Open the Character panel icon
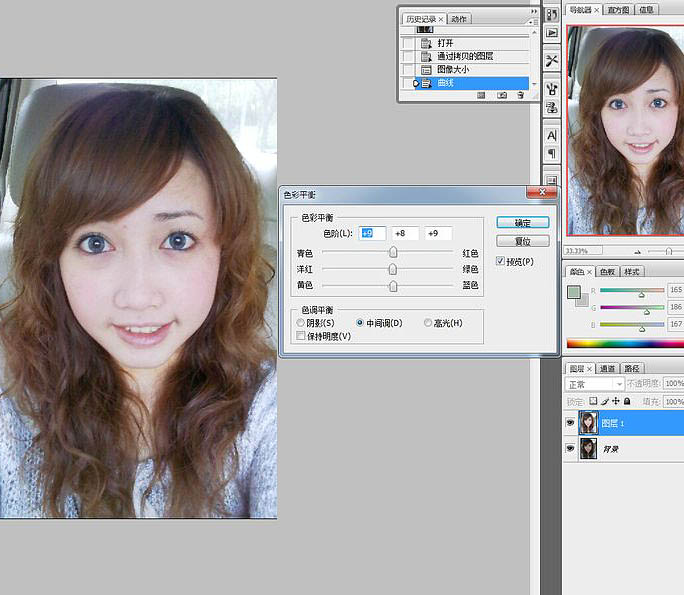 (x=551, y=135)
